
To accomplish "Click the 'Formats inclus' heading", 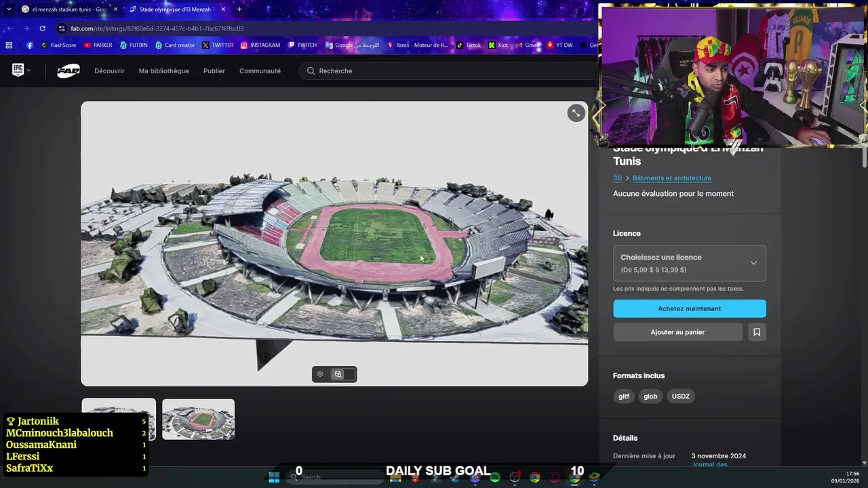I will click(x=639, y=375).
